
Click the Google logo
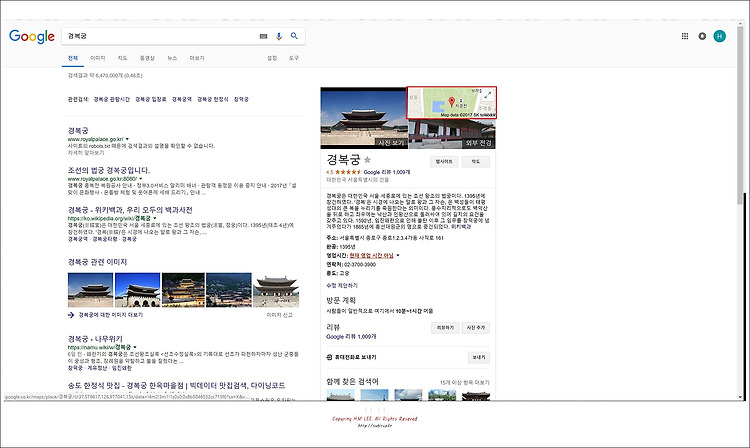32,36
